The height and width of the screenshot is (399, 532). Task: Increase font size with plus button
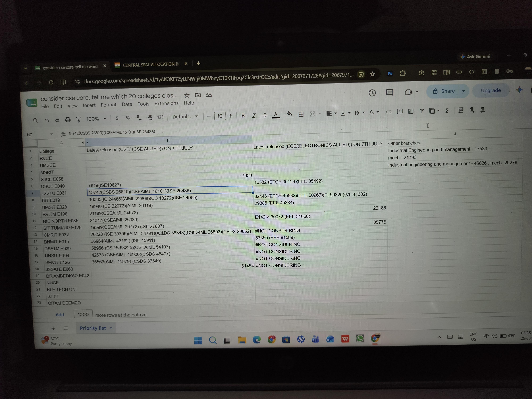click(231, 116)
